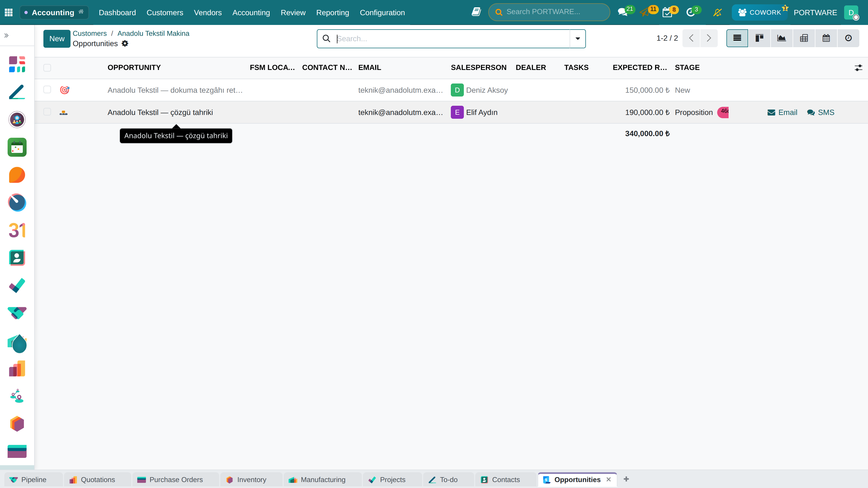The image size is (868, 488).
Task: Click the pink 46 badge in Stage column
Action: (x=723, y=112)
